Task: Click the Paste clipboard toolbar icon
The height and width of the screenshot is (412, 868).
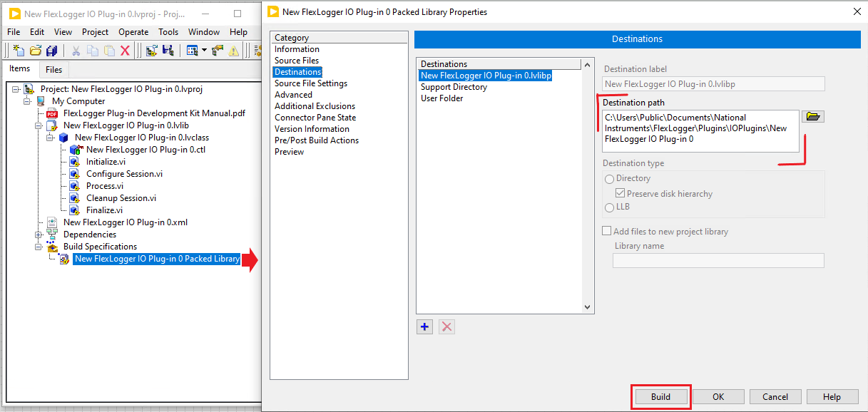Action: coord(109,51)
